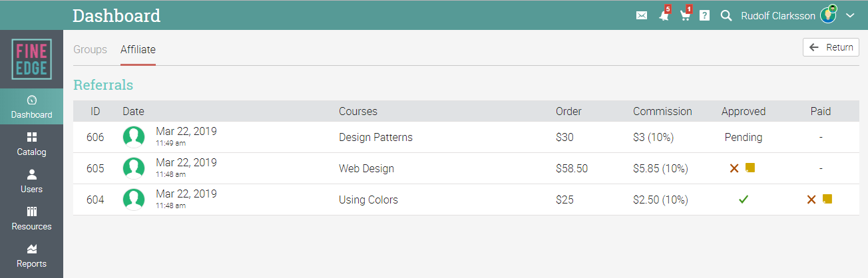868x278 pixels.
Task: Open Reports in the sidebar
Action: (x=31, y=255)
